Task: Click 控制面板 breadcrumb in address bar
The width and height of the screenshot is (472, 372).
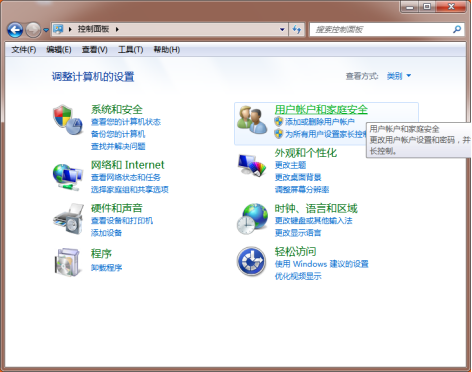Action: point(93,29)
